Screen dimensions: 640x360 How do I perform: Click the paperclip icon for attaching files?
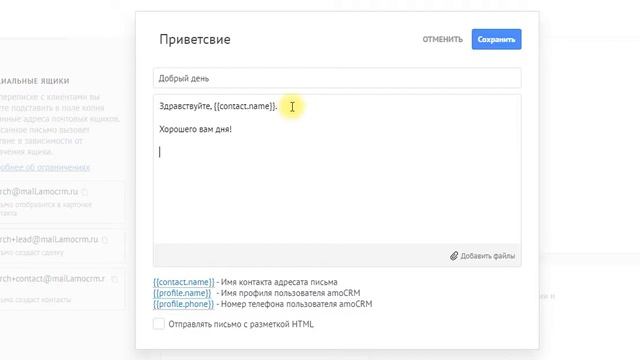coord(454,256)
